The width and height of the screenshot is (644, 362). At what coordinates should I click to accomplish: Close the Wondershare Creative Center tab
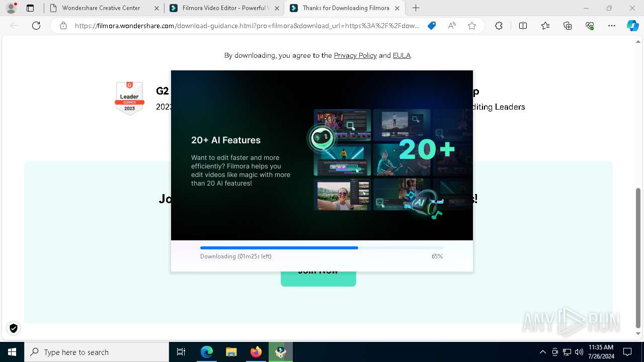point(156,8)
